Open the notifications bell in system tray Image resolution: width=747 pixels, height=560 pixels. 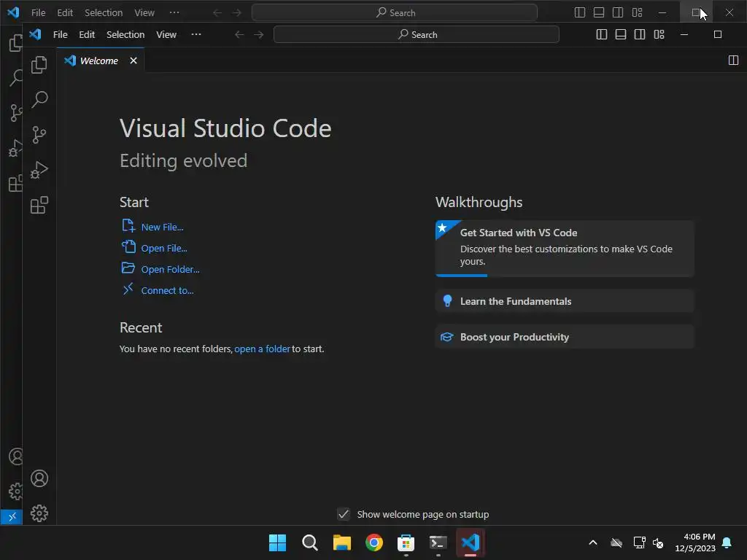[727, 542]
